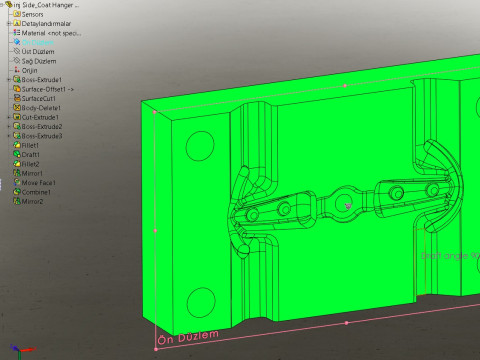Viewport: 480px width, 360px height.
Task: Select the Body-Delete1 feature icon
Action: click(x=17, y=107)
